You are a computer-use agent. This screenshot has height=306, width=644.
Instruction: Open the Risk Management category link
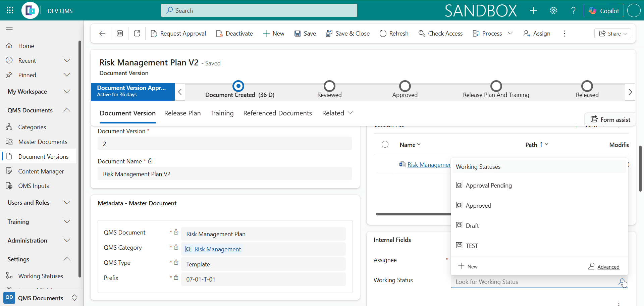point(217,249)
